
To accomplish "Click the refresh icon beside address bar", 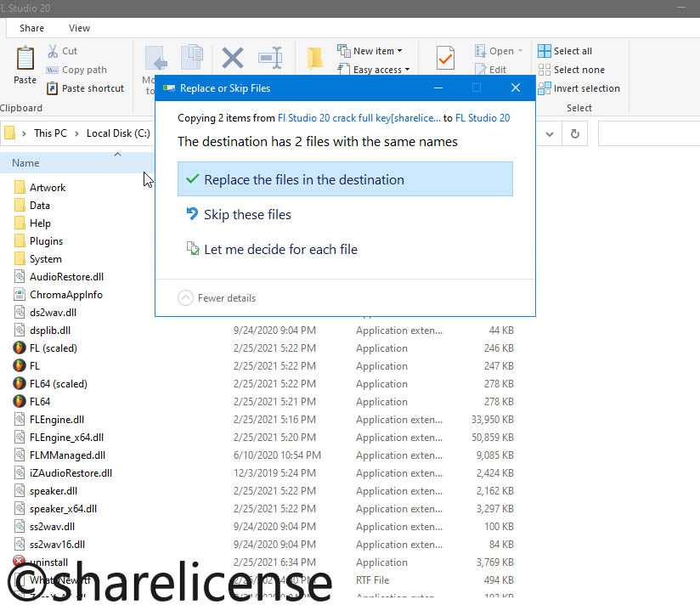I will 575,133.
